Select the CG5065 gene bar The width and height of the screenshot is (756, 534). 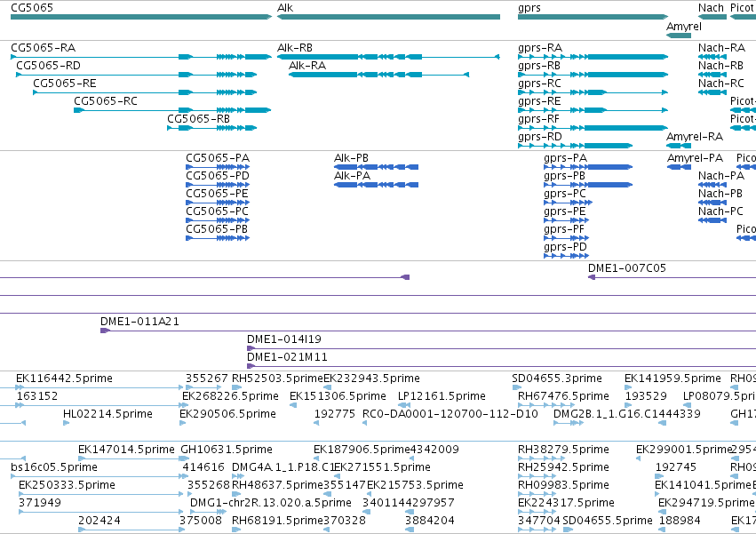point(140,17)
